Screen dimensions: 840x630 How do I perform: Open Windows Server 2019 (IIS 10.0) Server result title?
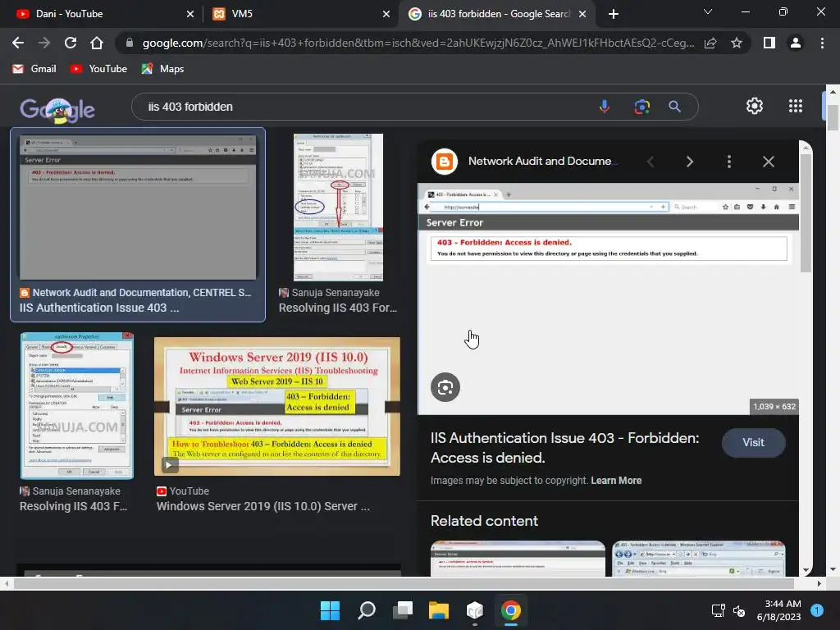click(x=263, y=506)
